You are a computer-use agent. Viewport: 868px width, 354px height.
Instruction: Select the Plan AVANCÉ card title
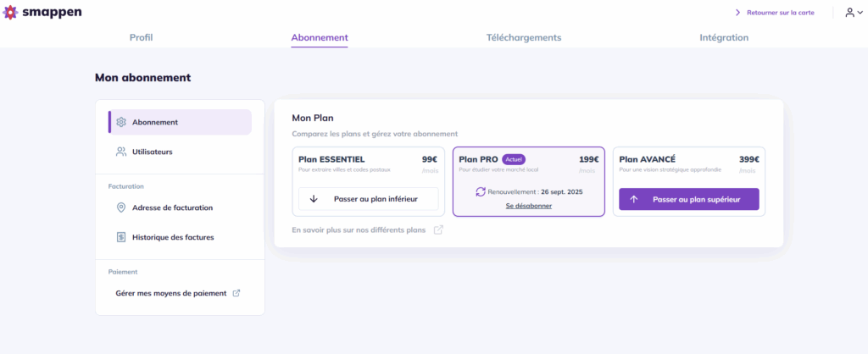647,159
